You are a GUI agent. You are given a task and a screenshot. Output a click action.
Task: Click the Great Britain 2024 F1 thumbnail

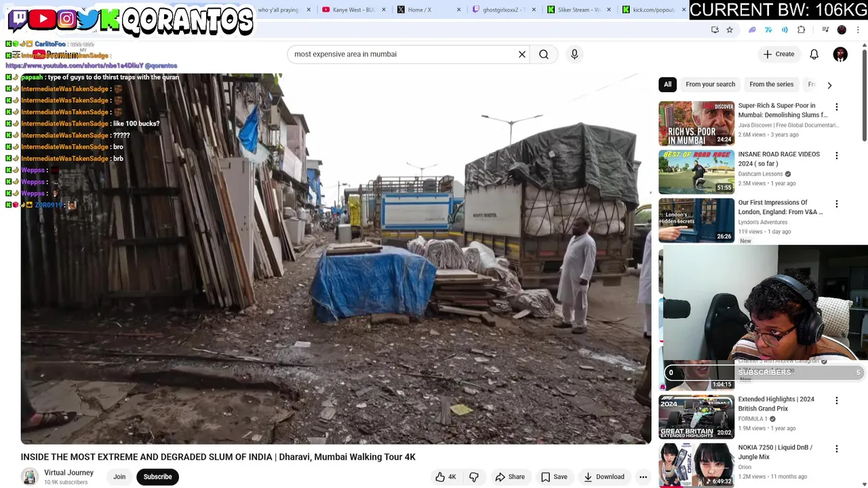696,417
